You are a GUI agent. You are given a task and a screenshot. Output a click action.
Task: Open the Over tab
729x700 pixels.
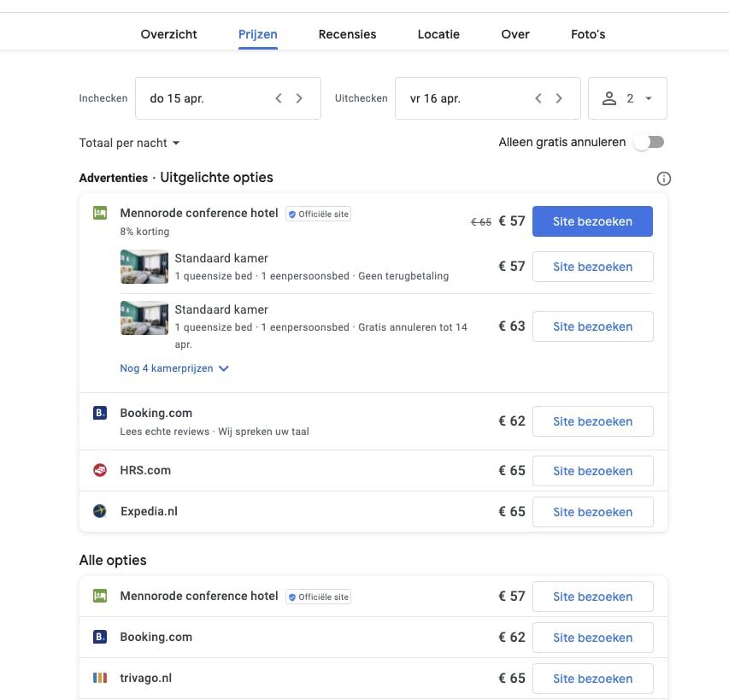coord(515,34)
